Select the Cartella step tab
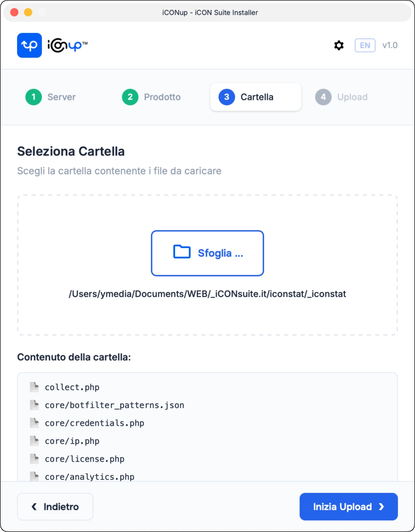The height and width of the screenshot is (532, 415). (255, 97)
